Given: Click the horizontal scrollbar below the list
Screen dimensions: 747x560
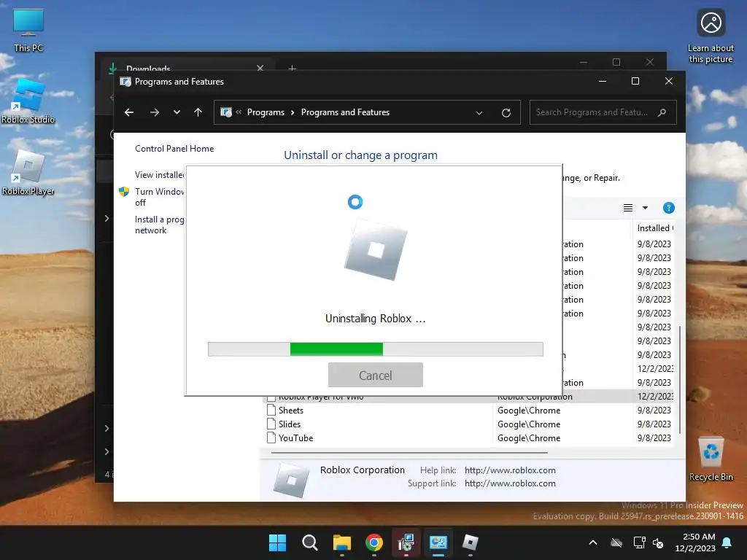Looking at the screenshot, I should [x=409, y=453].
